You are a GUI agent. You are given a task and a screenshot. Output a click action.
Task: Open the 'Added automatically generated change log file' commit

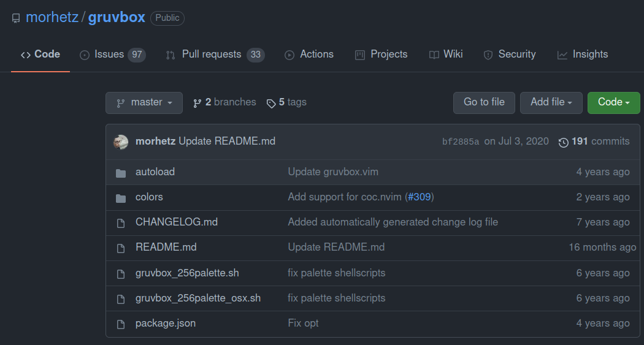pyautogui.click(x=393, y=222)
